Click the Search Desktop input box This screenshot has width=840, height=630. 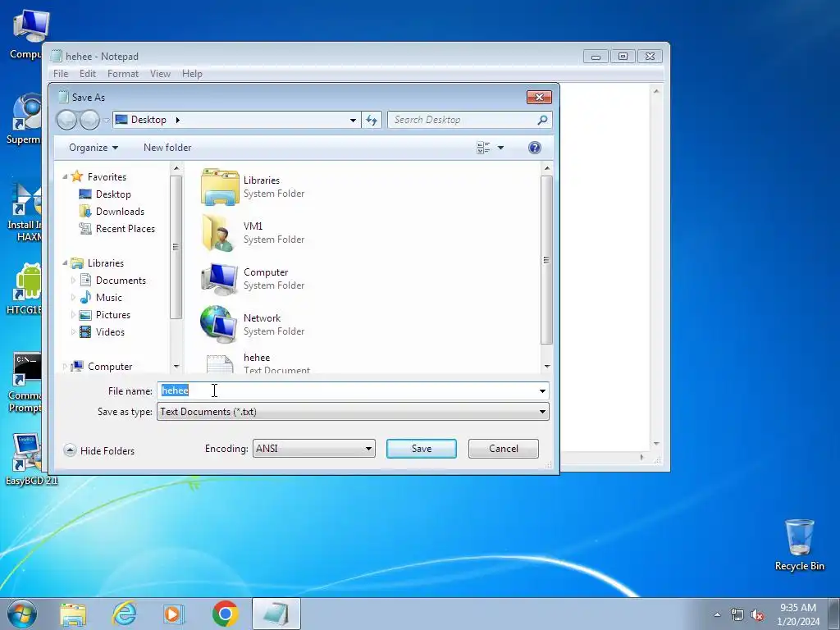tap(464, 120)
